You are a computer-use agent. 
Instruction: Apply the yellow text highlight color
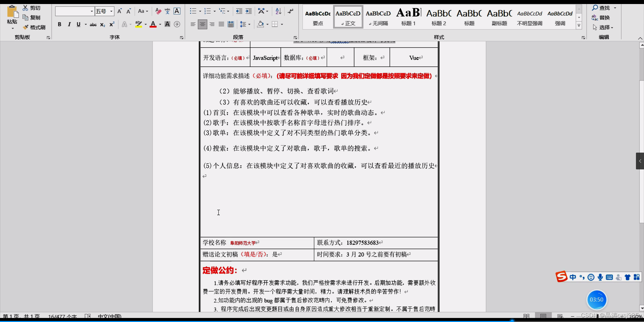138,24
